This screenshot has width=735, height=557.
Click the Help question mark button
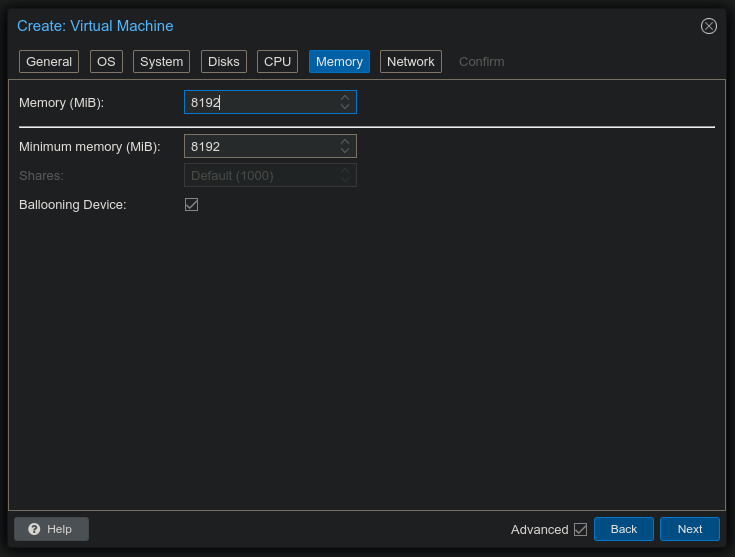click(x=51, y=529)
